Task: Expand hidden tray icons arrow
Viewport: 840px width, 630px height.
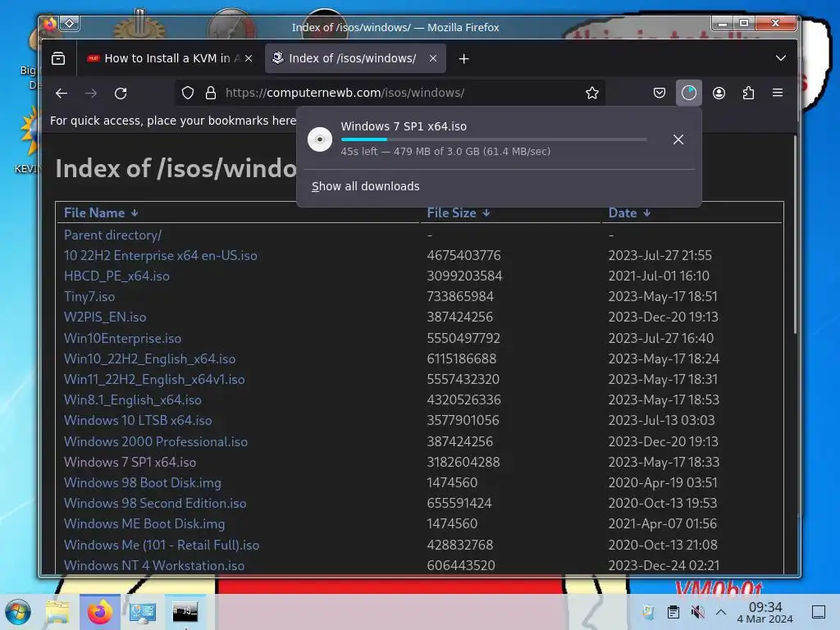Action: [x=721, y=612]
